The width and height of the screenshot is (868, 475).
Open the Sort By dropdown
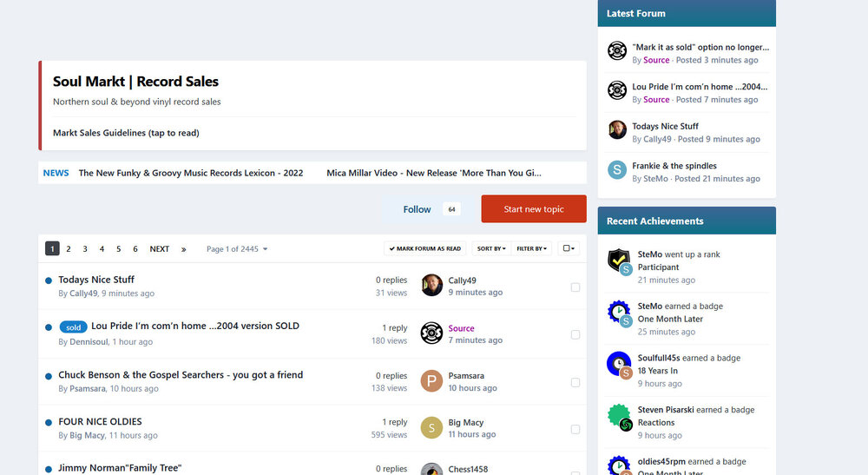pyautogui.click(x=491, y=248)
